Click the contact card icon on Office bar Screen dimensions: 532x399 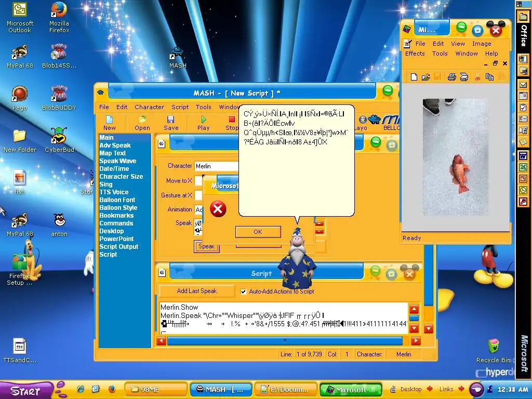[x=523, y=119]
